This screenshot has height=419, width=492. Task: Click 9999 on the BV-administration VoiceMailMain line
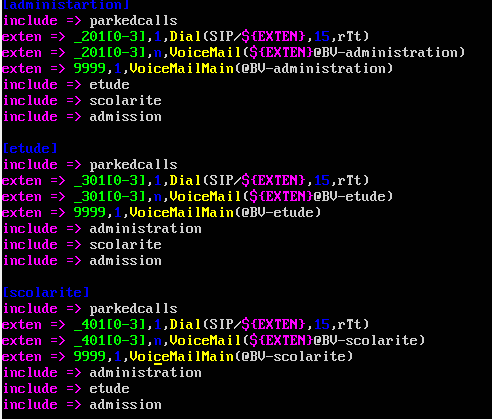click(x=90, y=68)
